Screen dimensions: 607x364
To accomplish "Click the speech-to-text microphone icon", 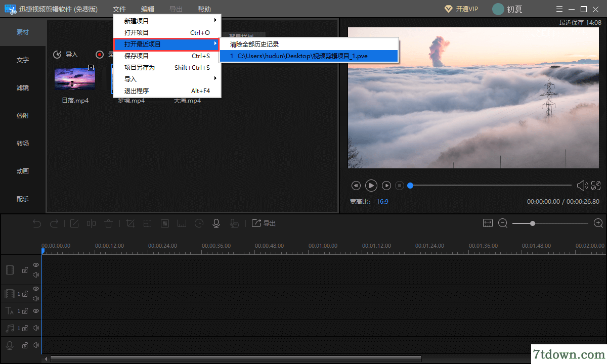I will (234, 223).
